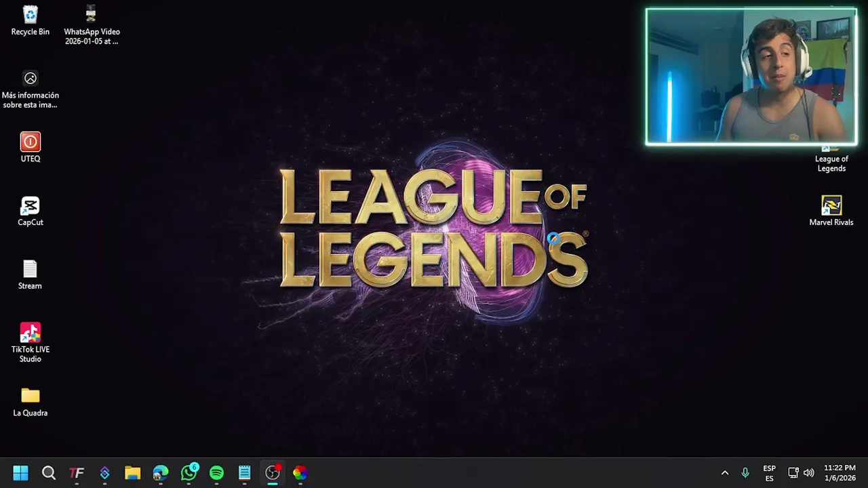Open Spotify from the taskbar
Screen dimensions: 868x488
click(x=216, y=473)
